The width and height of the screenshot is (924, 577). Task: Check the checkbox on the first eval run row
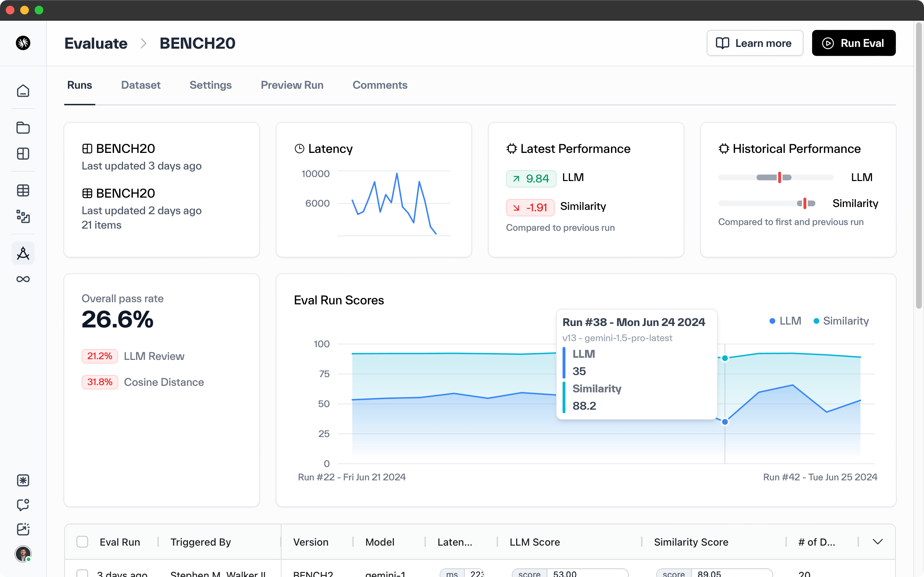point(82,573)
